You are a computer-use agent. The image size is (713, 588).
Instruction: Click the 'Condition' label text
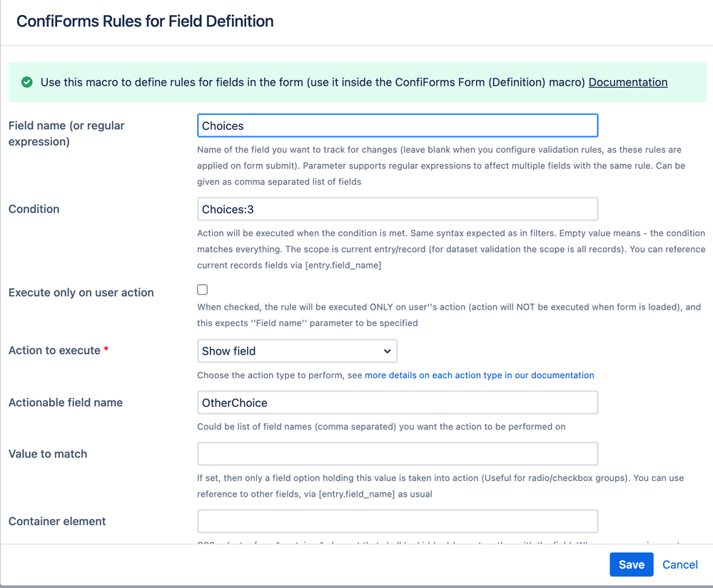click(34, 209)
